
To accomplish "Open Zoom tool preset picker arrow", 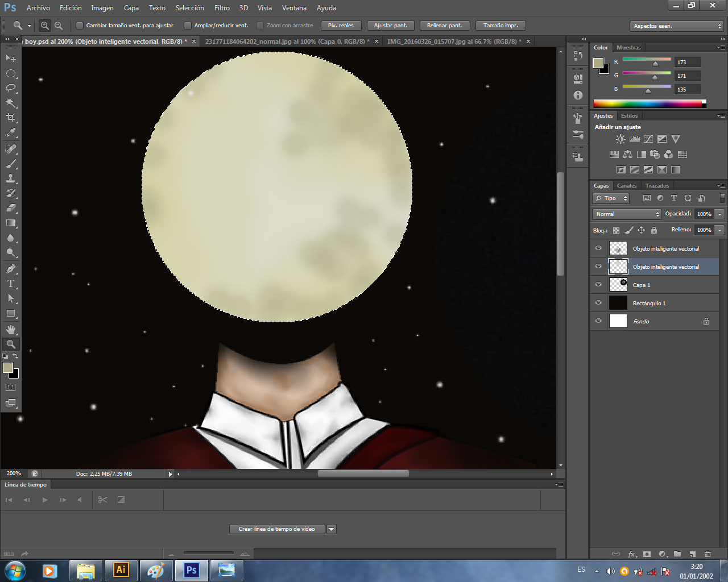I will pyautogui.click(x=29, y=26).
